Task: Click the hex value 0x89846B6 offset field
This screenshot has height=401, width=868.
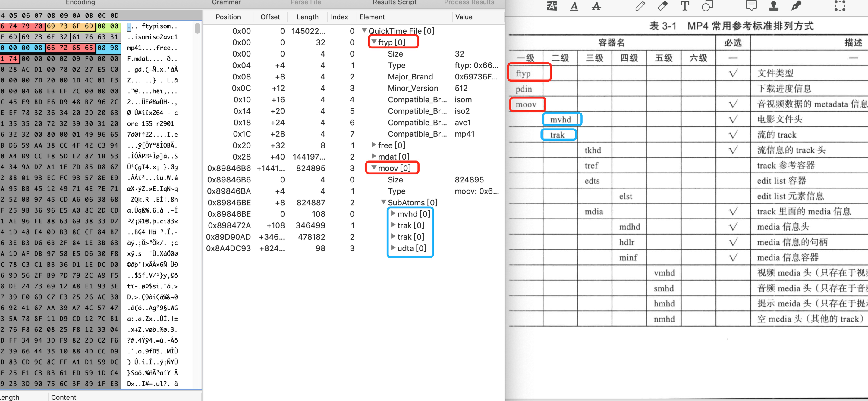Action: click(x=270, y=168)
